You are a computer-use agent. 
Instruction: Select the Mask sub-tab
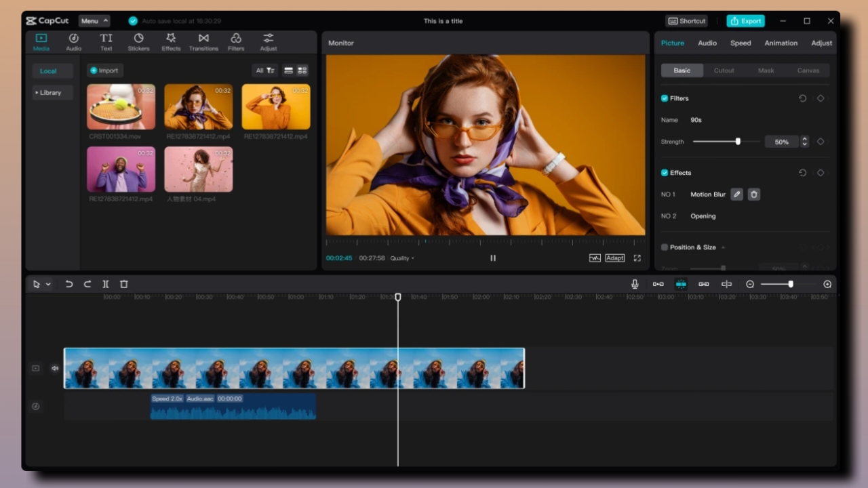766,70
